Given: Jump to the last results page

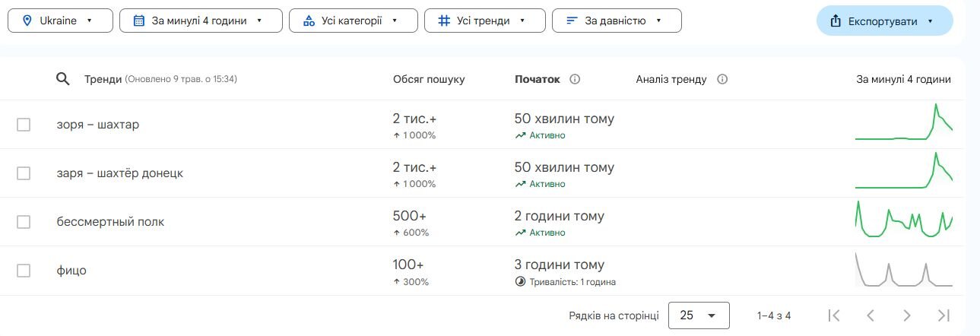Looking at the screenshot, I should tap(944, 315).
